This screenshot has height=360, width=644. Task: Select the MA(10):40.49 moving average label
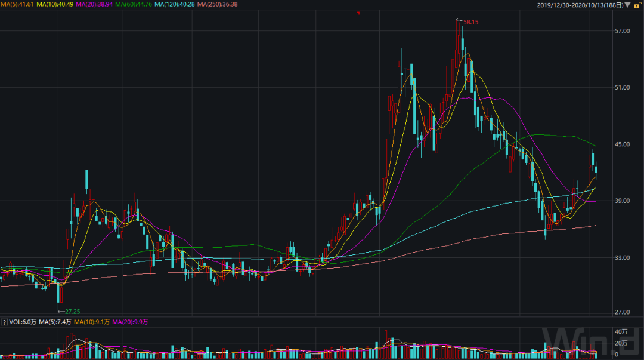[x=55, y=4]
